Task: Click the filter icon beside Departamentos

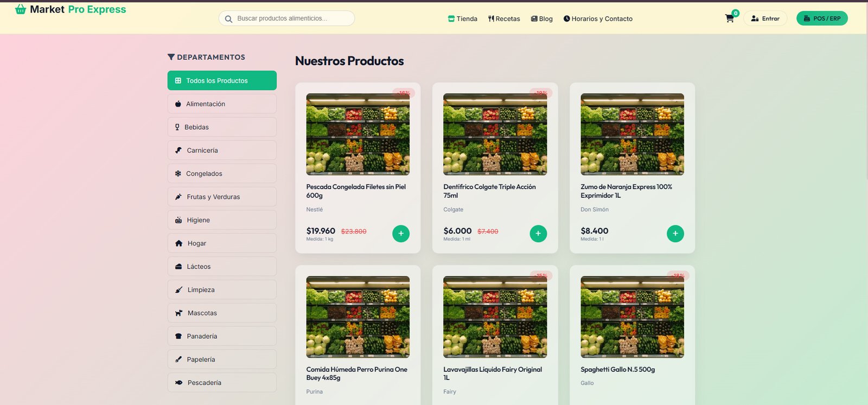Action: [171, 57]
